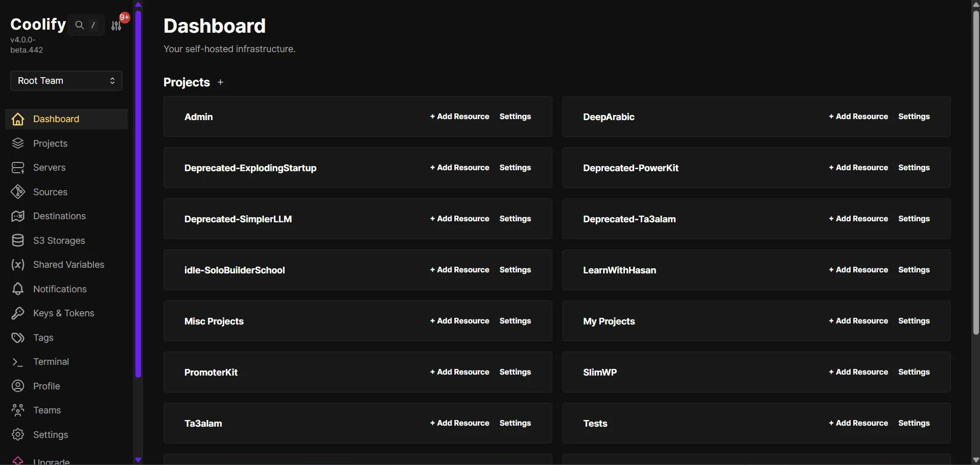Open the sliders icon with 9+ badge
Viewport: 980px width, 465px height.
(117, 26)
